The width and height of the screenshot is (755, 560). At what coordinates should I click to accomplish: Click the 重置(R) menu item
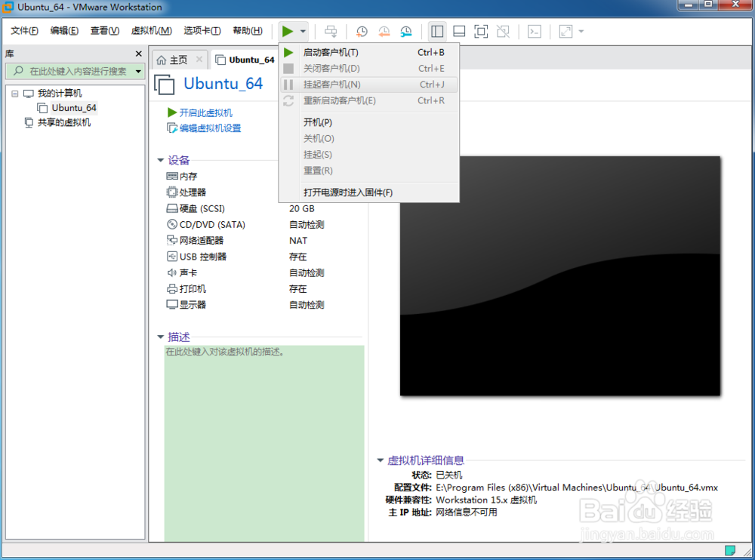click(368, 171)
